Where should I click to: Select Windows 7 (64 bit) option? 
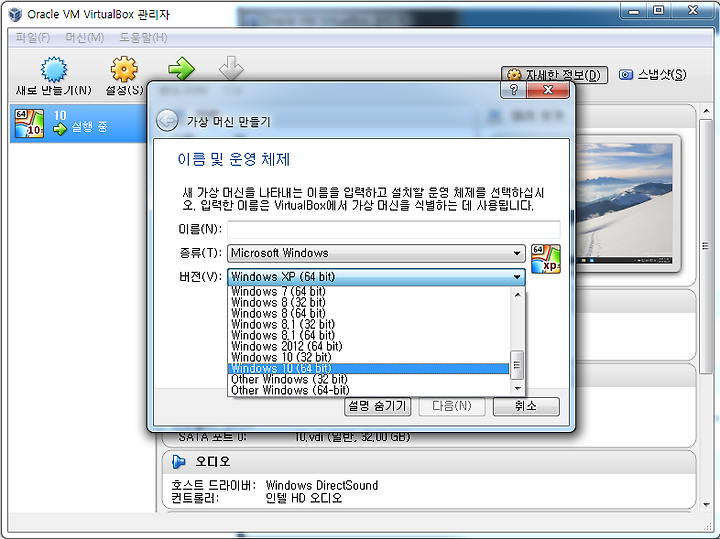(x=368, y=292)
